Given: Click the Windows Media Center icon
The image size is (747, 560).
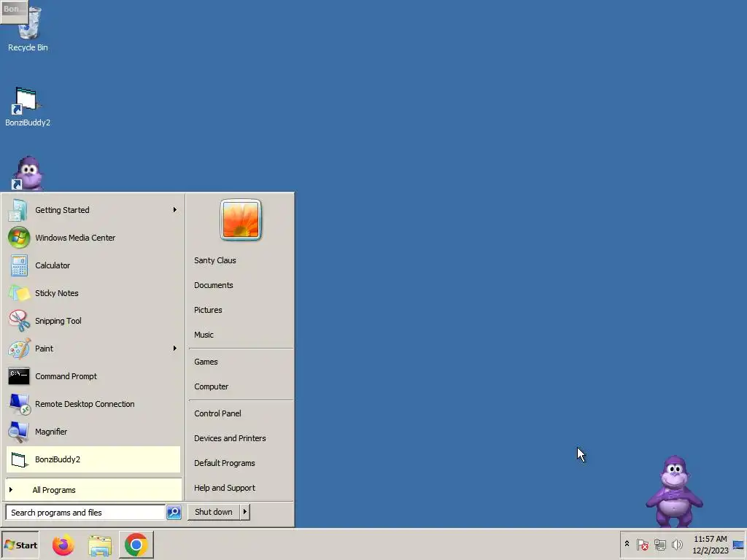Looking at the screenshot, I should [18, 238].
